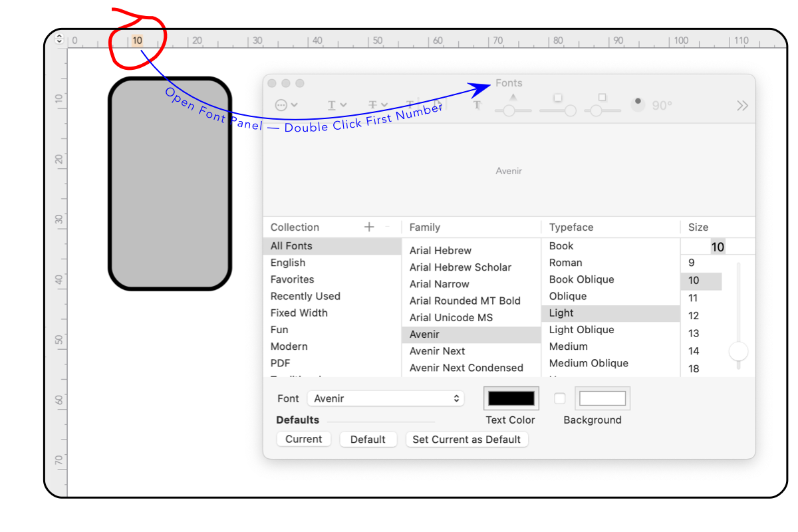Pick the plain Medium typeface
The image size is (798, 532).
click(610, 346)
